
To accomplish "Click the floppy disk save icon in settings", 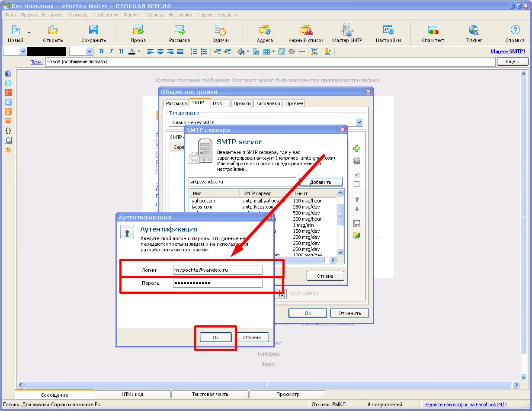I will click(357, 224).
